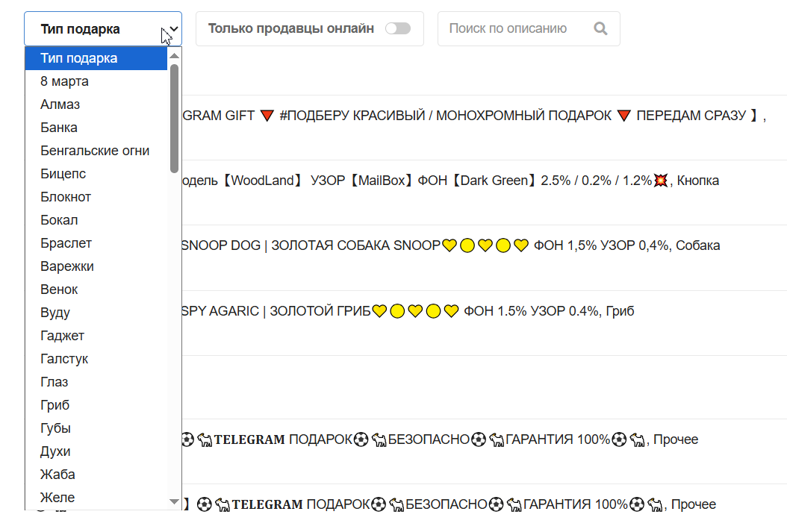Screen dimensions: 787x532
Task: Toggle the online sellers only switch
Action: click(397, 29)
